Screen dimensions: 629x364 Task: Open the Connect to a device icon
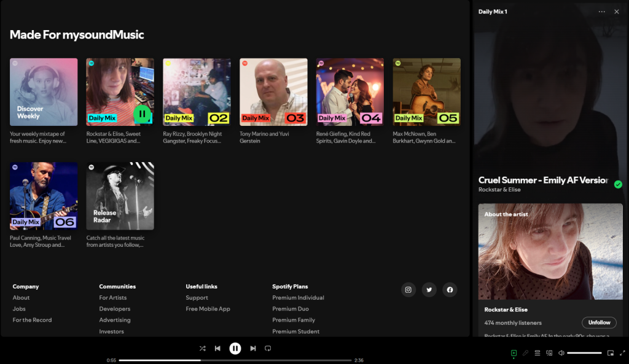[549, 353]
